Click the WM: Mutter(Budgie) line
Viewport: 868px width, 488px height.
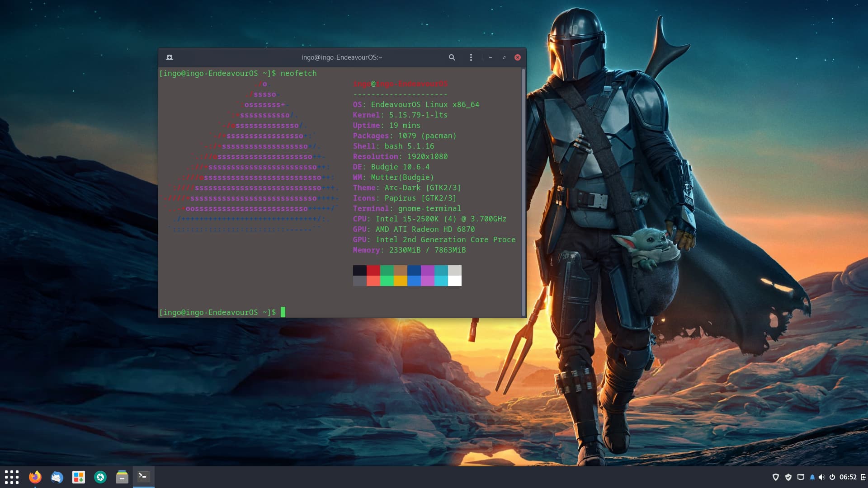(x=393, y=177)
